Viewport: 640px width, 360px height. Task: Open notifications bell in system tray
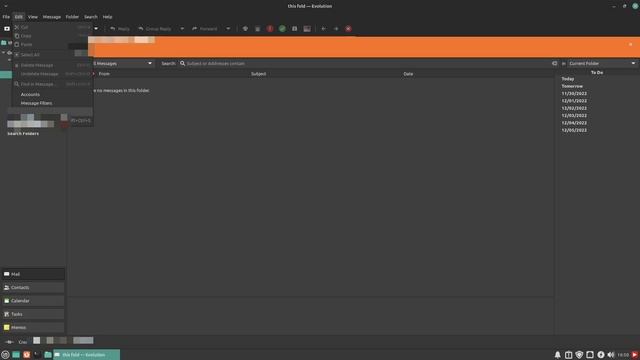pyautogui.click(x=558, y=355)
